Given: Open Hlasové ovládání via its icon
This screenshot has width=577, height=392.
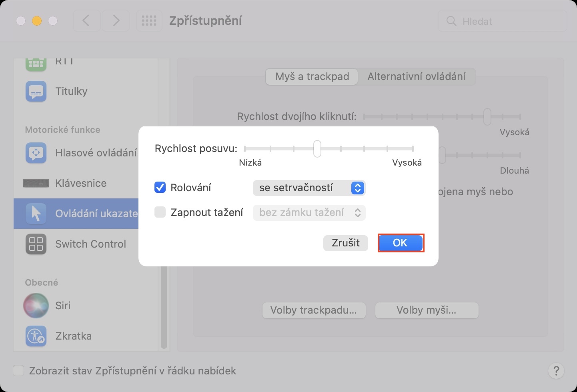Looking at the screenshot, I should coord(36,153).
